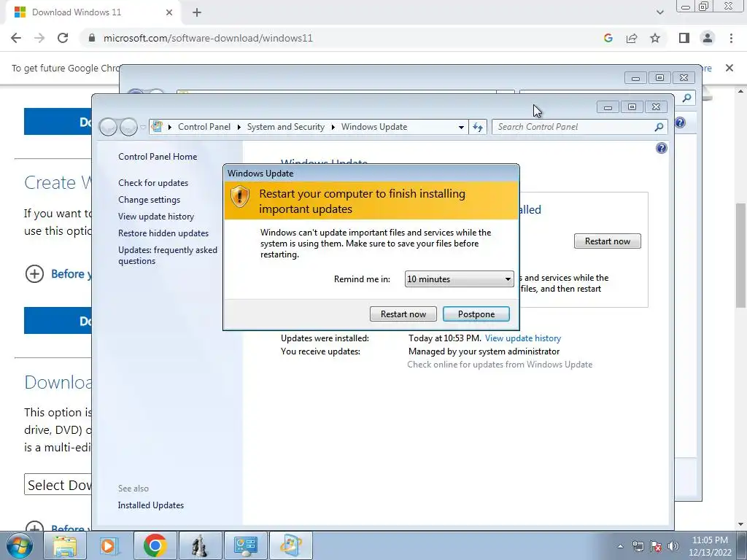Open the Windows Update taskbar icon
Viewport: 747px width, 560px height.
(x=290, y=545)
